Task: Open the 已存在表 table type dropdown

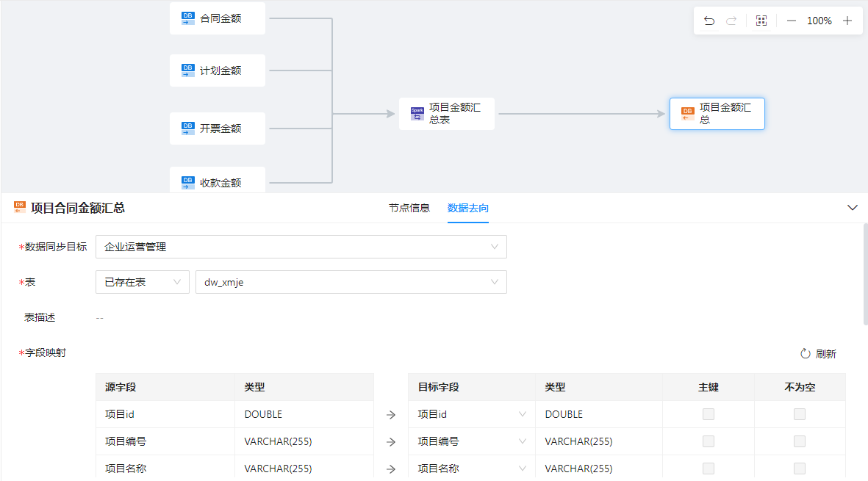Action: [x=143, y=282]
